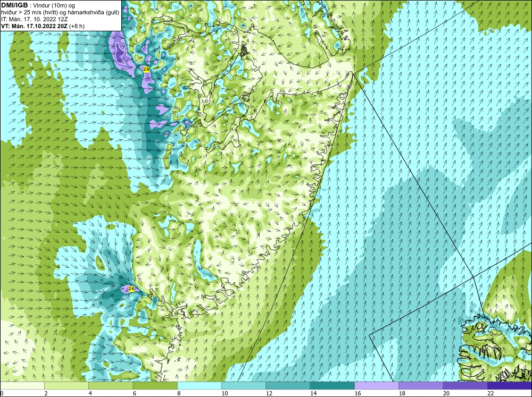Select the 20–22 m/s violet swatch
Image resolution: width=532 pixels, height=397 pixels.
click(x=465, y=385)
